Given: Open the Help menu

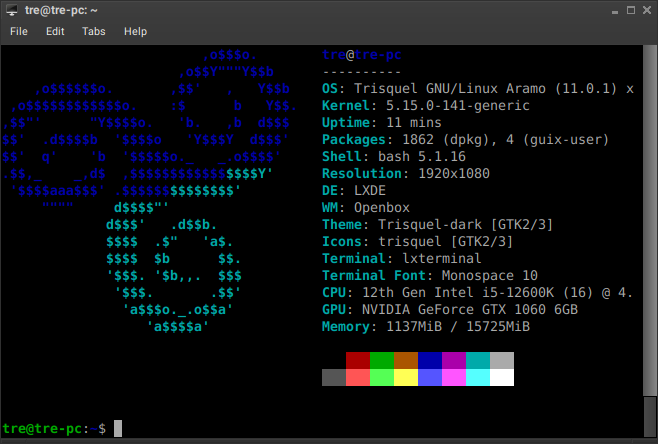Looking at the screenshot, I should tap(136, 31).
